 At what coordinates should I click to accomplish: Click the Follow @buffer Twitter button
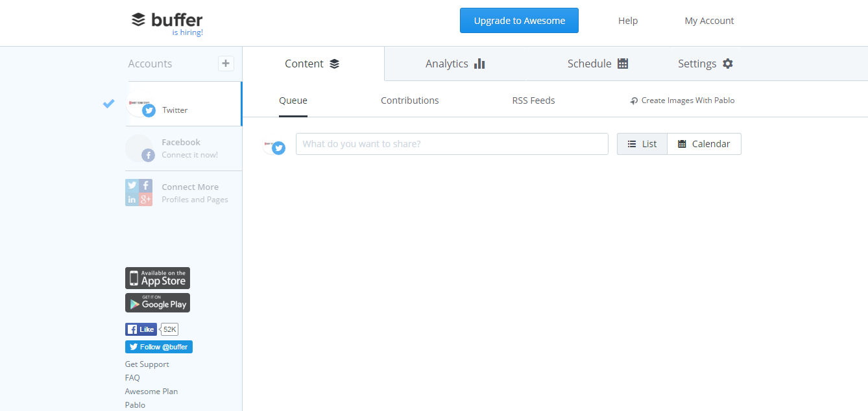[x=159, y=347]
